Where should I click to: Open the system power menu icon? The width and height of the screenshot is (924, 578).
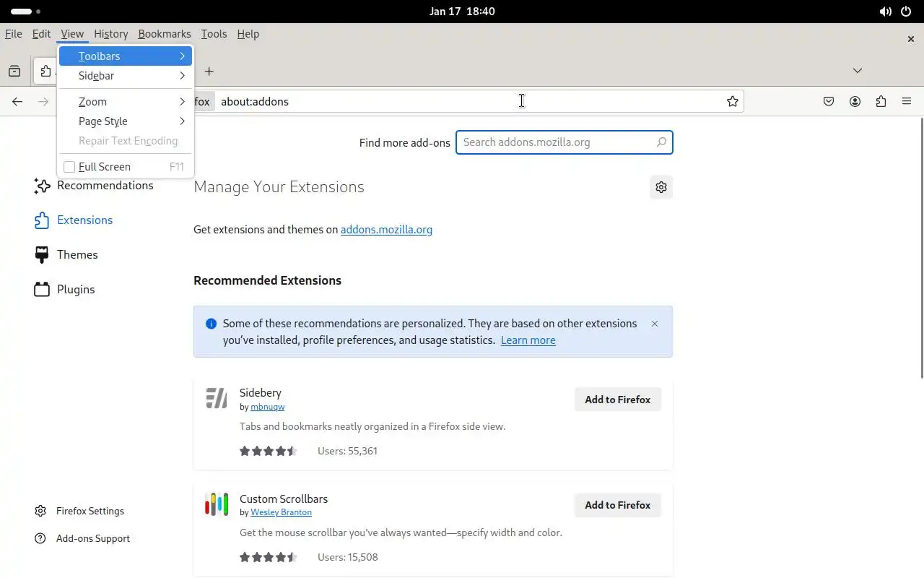click(906, 12)
